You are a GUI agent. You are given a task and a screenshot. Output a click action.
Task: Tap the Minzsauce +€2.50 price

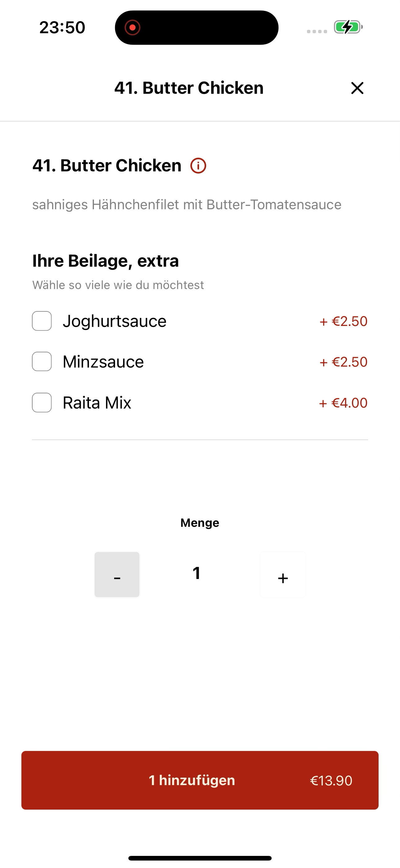point(344,362)
